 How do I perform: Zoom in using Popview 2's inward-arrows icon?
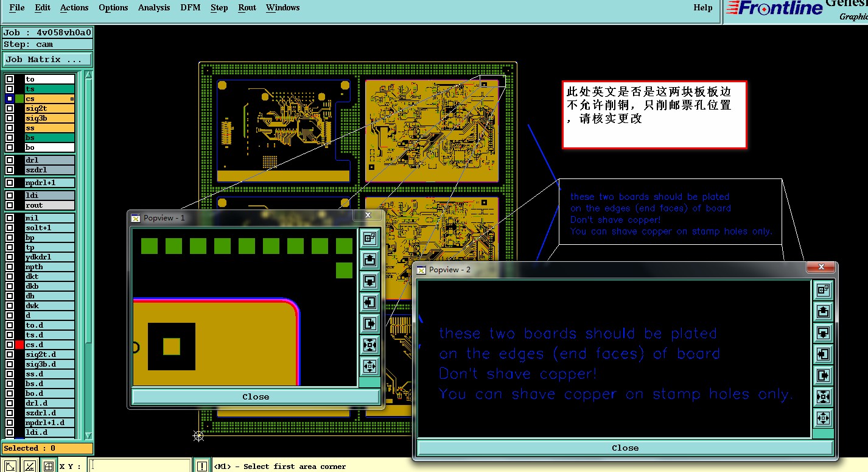[823, 396]
